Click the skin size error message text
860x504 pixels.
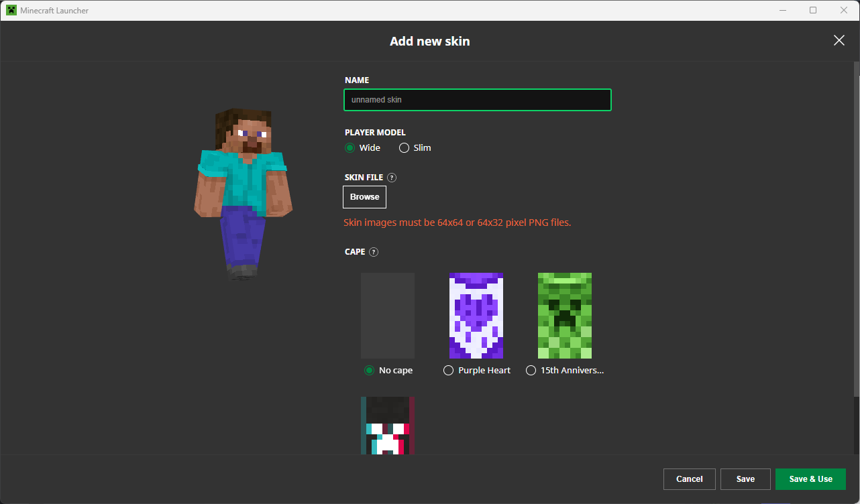(458, 223)
